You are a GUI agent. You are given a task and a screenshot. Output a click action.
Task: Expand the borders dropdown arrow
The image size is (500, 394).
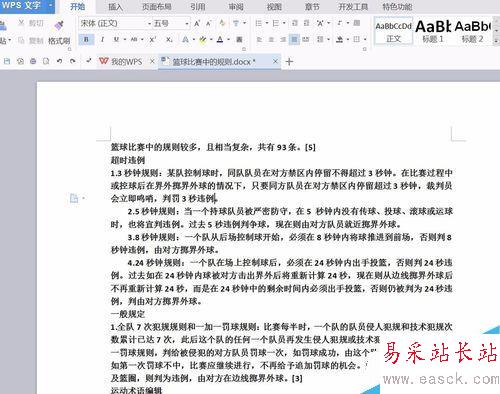click(365, 40)
